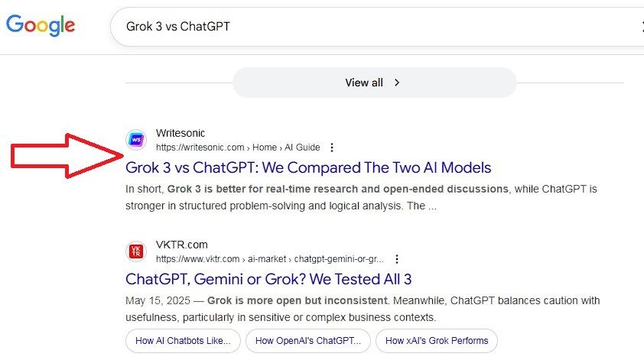
Task: Select the How xAI's Grok Performs chip
Action: pyautogui.click(x=436, y=341)
